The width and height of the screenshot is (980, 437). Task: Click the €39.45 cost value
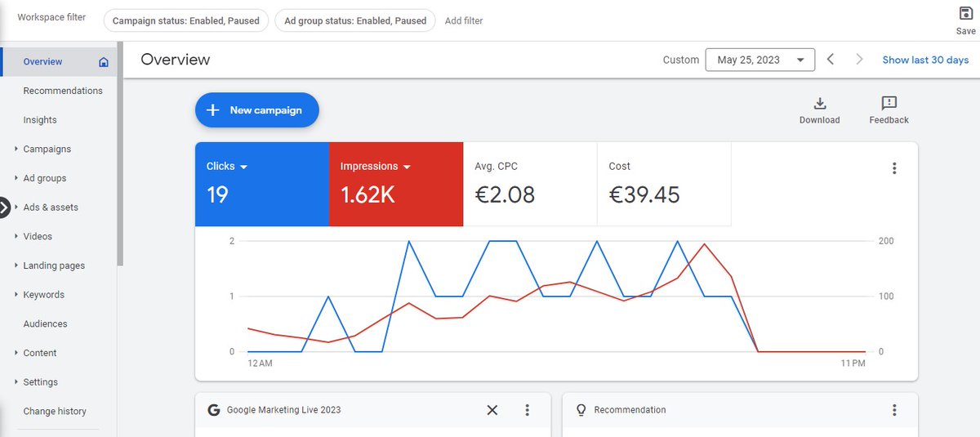click(644, 194)
